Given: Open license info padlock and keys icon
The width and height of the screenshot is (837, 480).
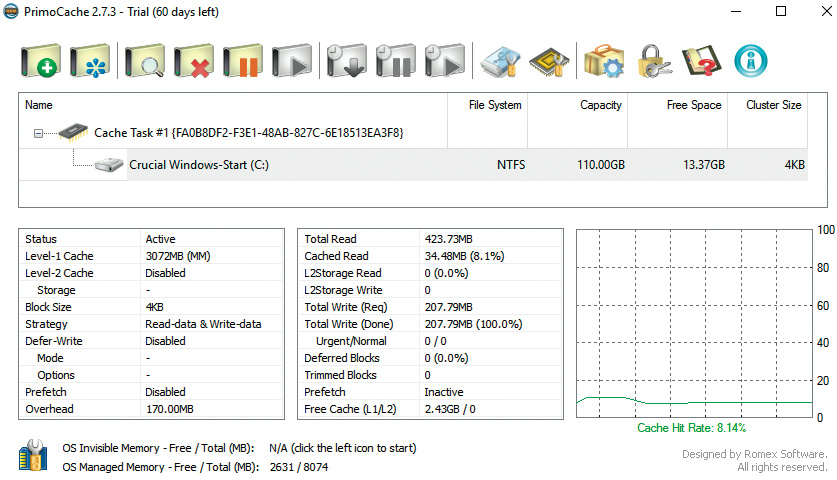Looking at the screenshot, I should tap(653, 61).
